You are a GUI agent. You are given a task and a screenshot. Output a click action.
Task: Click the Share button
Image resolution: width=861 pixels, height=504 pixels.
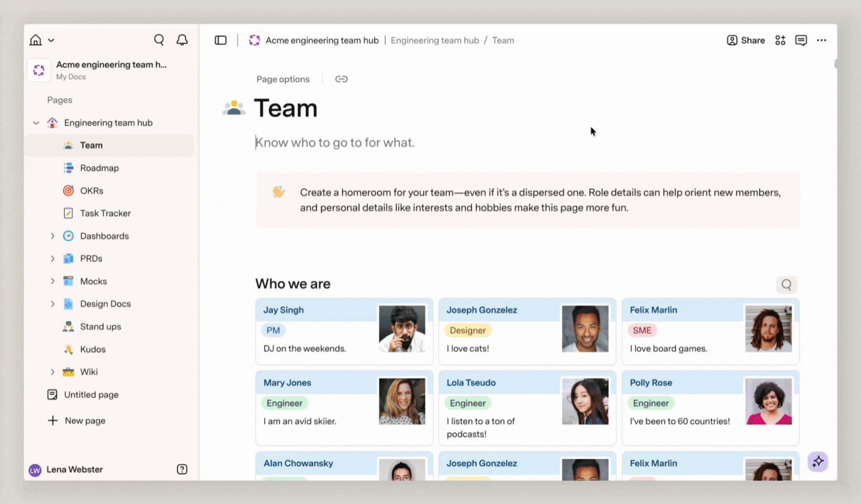pyautogui.click(x=746, y=41)
